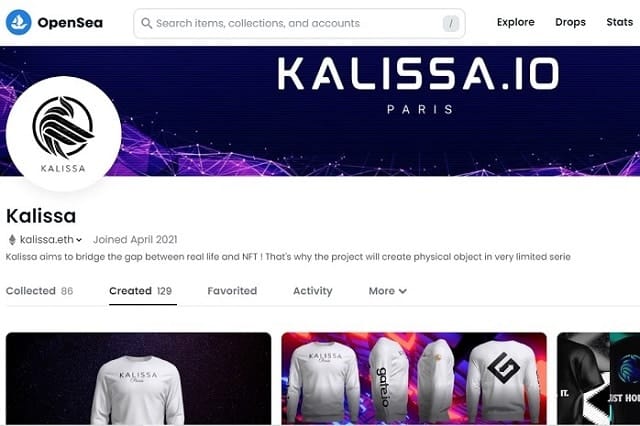640x426 pixels.
Task: Click the OpenSea sailboat logo icon
Action: point(18,22)
